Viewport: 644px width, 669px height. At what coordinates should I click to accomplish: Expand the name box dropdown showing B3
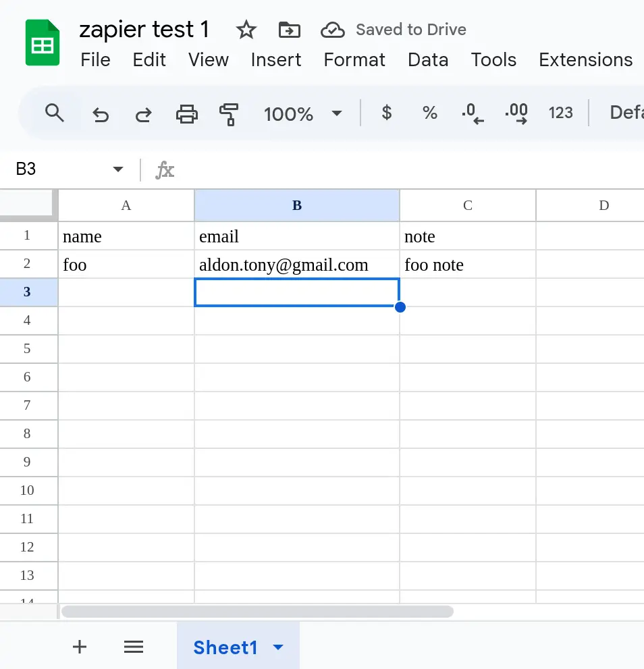[x=117, y=169]
